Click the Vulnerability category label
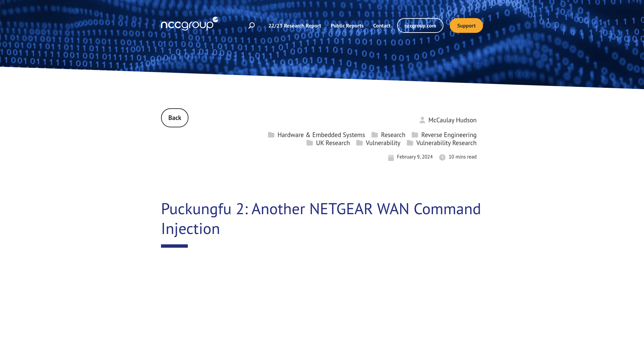This screenshot has width=644, height=362. [x=383, y=143]
